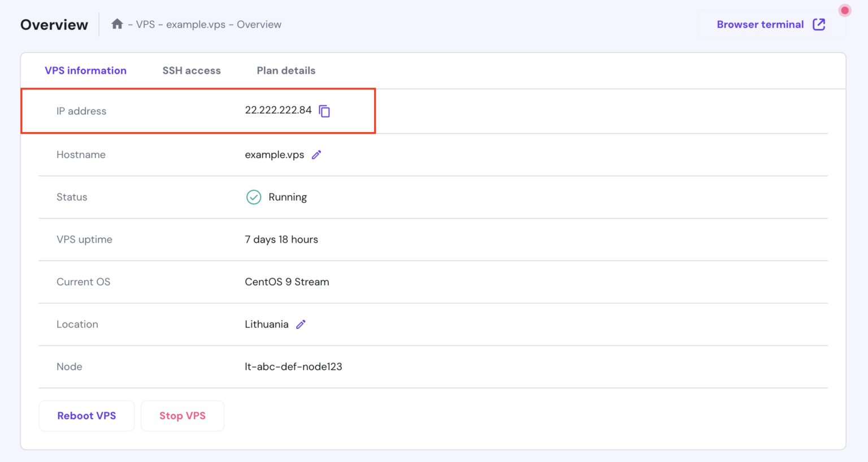This screenshot has height=462, width=868.
Task: Copy the IP address to clipboard
Action: [x=324, y=111]
